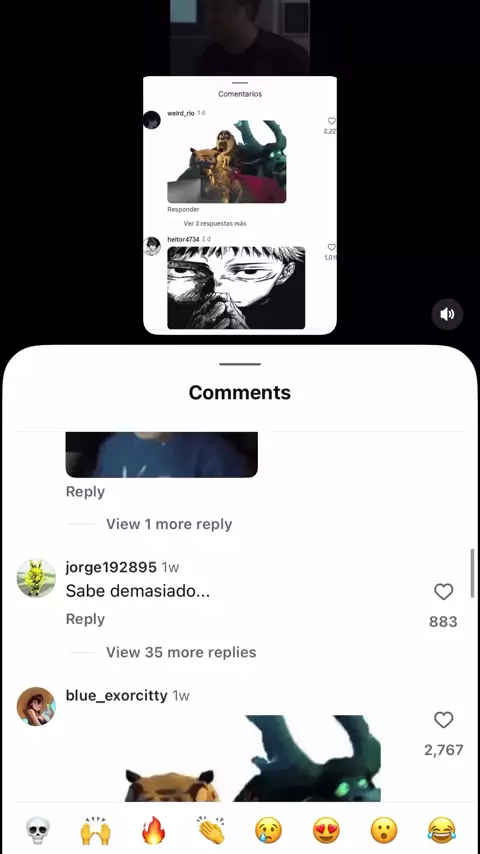Open the blue_exorcitty username link
The width and height of the screenshot is (480, 854).
[x=117, y=696]
